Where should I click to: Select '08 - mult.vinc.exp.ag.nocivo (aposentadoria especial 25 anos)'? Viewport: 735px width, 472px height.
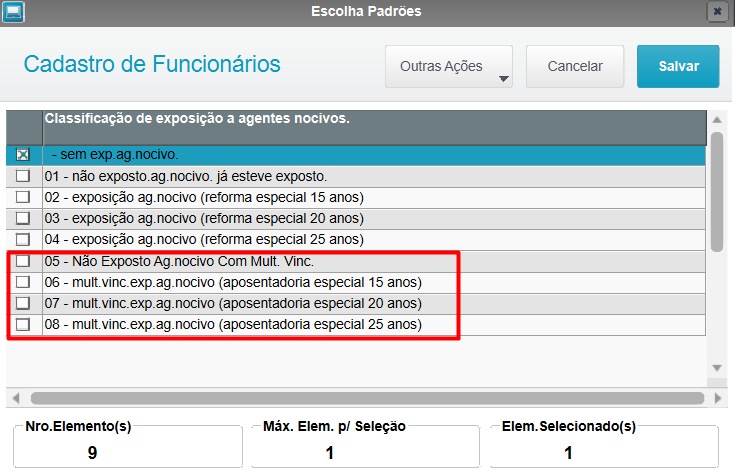233,324
